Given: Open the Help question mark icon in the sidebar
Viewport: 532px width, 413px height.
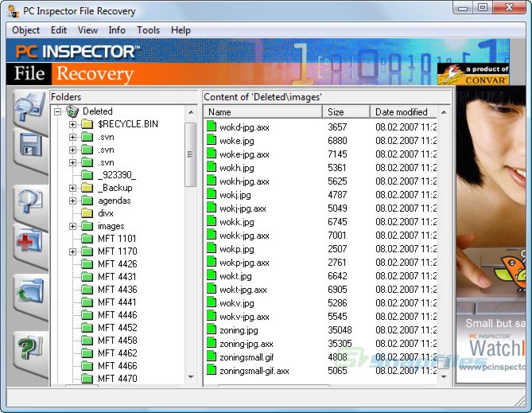Looking at the screenshot, I should click(30, 347).
